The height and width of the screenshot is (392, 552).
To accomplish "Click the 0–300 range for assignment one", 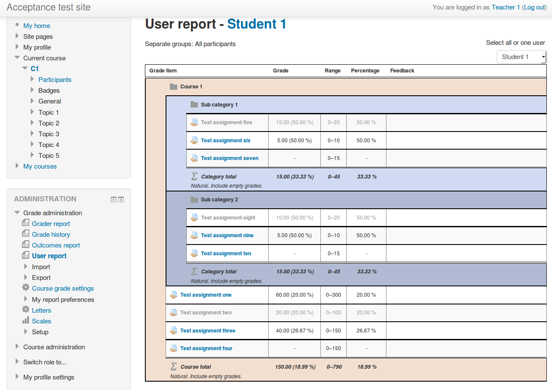I will [x=333, y=295].
